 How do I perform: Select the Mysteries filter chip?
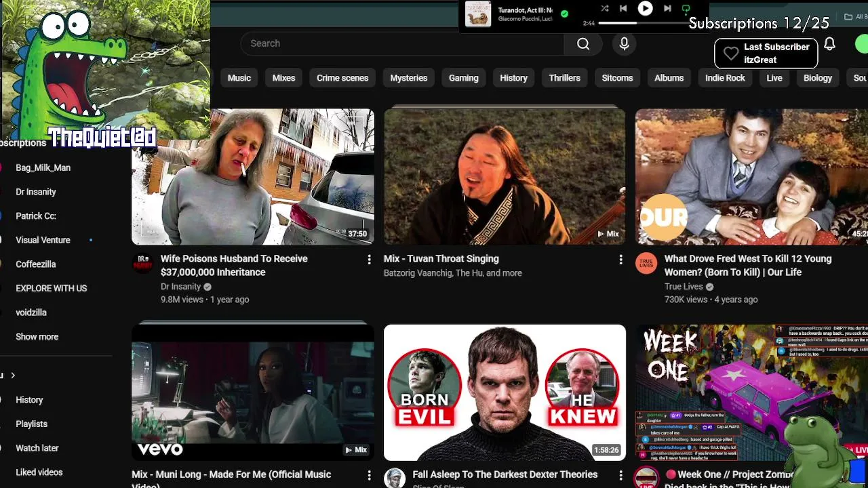point(409,78)
